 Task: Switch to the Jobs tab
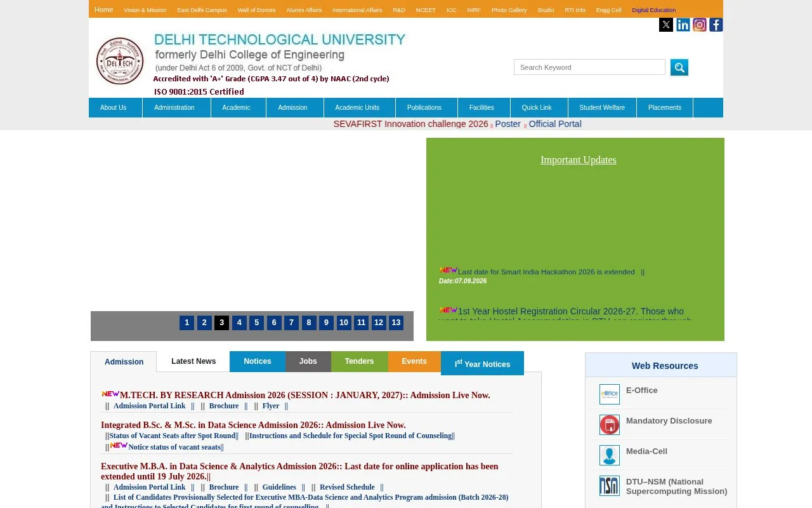[308, 361]
